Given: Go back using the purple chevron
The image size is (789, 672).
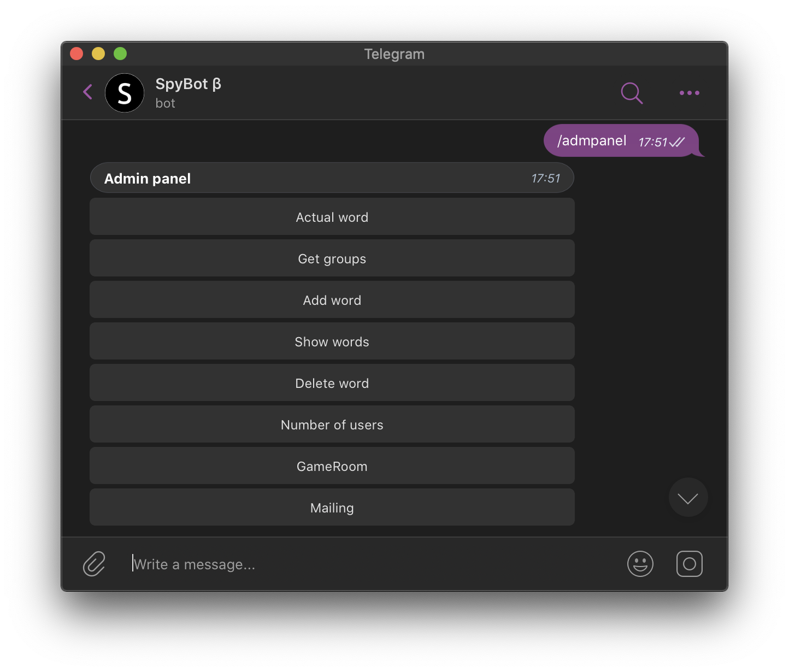Looking at the screenshot, I should (x=88, y=92).
